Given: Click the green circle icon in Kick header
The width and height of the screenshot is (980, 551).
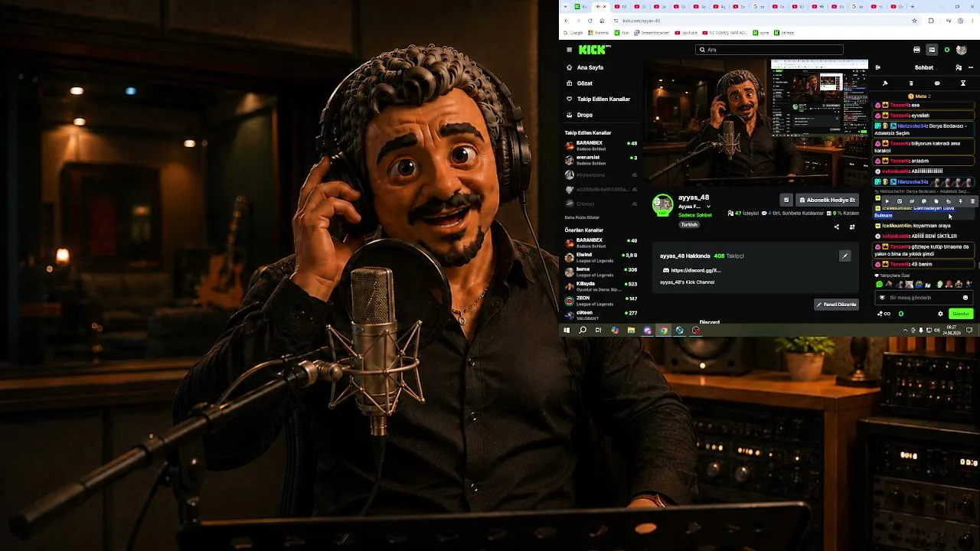Looking at the screenshot, I should (946, 50).
